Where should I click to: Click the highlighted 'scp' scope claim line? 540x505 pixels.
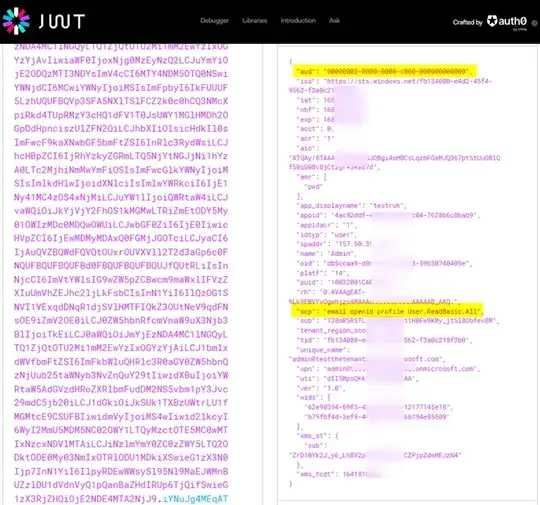point(388,311)
